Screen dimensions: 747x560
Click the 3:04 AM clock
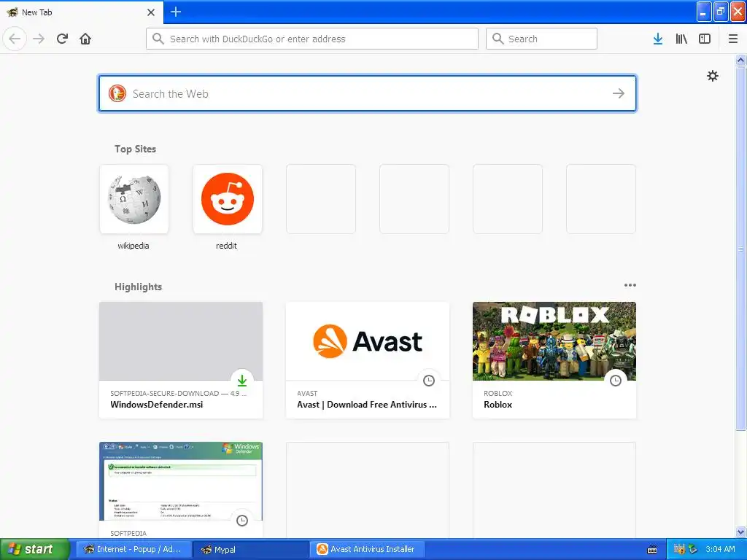[720, 549]
